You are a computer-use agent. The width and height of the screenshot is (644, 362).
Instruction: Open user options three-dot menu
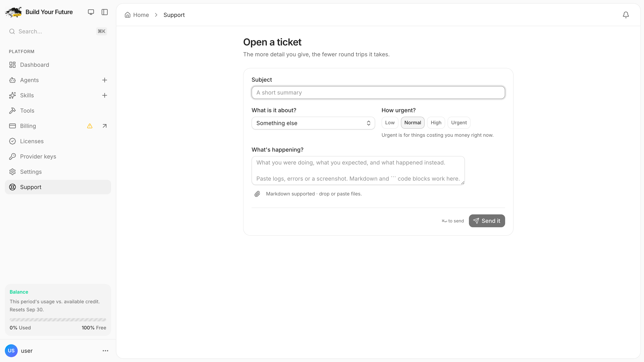pyautogui.click(x=105, y=351)
